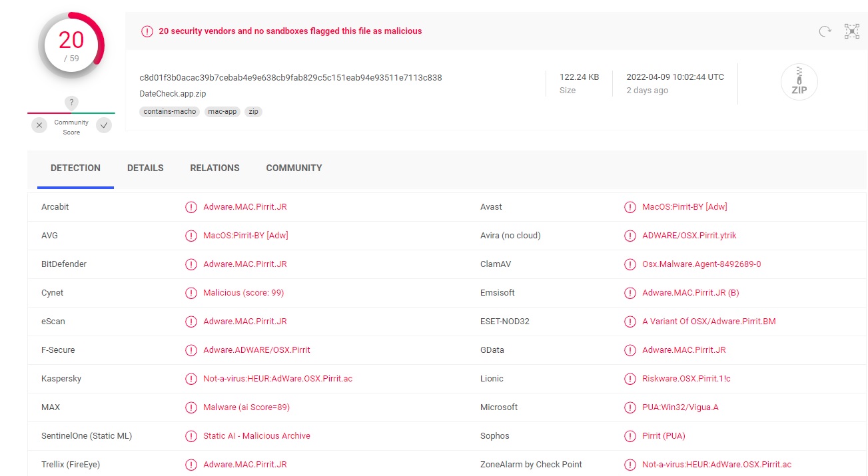Click the Adware.ADWARE/OSX.Pirrit detection

(x=256, y=350)
